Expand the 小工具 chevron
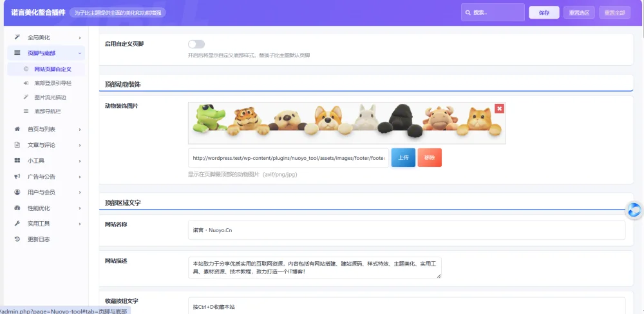Image resolution: width=644 pixels, height=314 pixels. pyautogui.click(x=80, y=161)
